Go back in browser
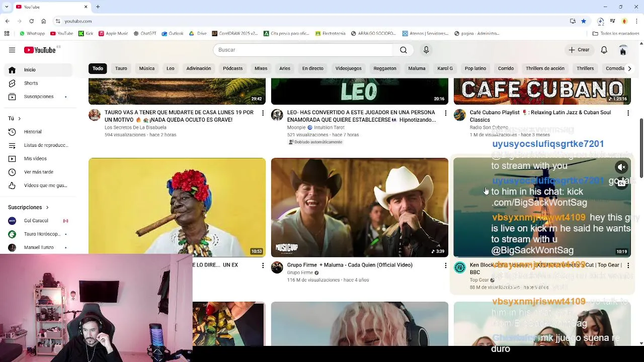The width and height of the screenshot is (644, 362). 7,21
